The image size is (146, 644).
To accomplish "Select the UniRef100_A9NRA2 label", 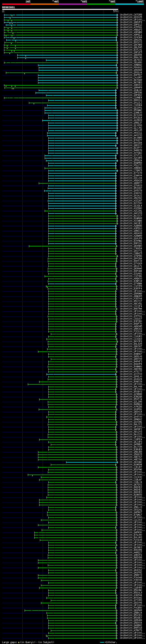I will (131, 65).
